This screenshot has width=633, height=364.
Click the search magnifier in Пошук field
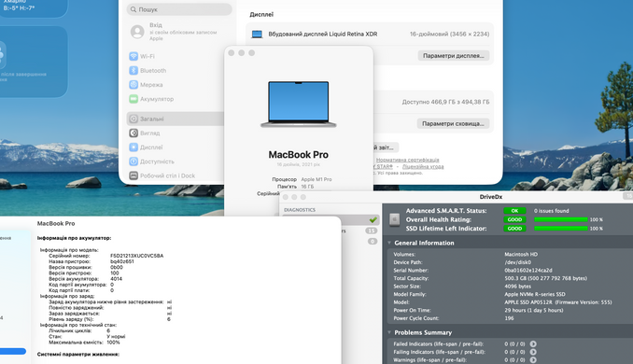click(134, 9)
